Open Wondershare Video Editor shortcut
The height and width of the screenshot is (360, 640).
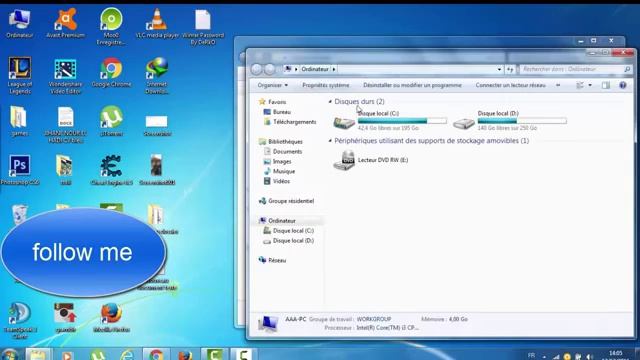[x=65, y=76]
